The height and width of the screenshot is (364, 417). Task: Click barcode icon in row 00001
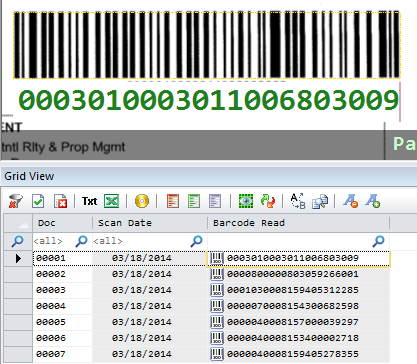[217, 258]
